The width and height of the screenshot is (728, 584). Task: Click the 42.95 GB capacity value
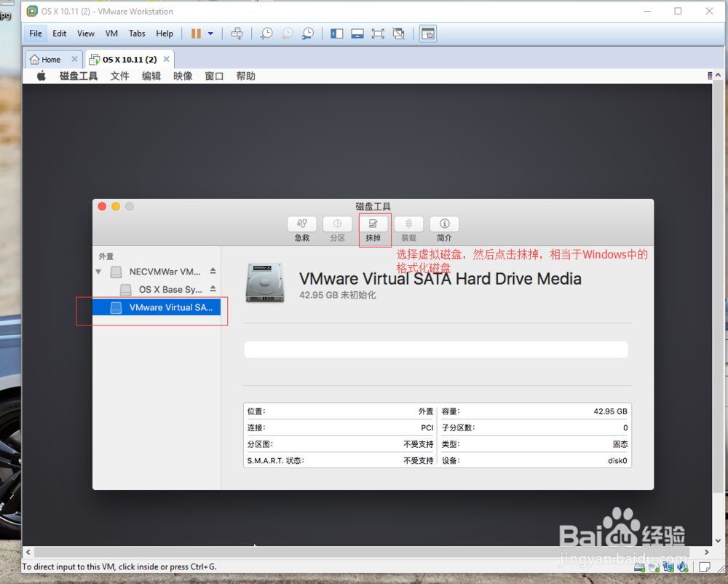click(x=610, y=411)
